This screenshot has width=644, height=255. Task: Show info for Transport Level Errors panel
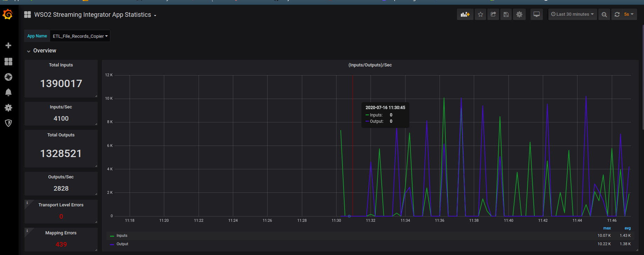pyautogui.click(x=27, y=203)
